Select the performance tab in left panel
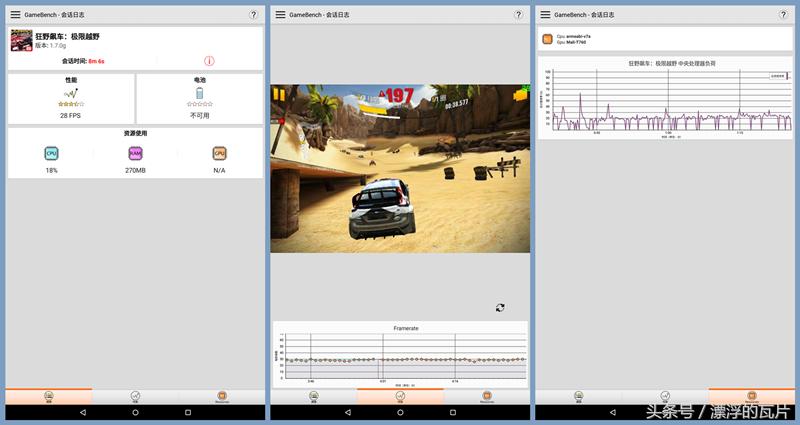Viewport: 800px width, 425px height. (x=135, y=396)
